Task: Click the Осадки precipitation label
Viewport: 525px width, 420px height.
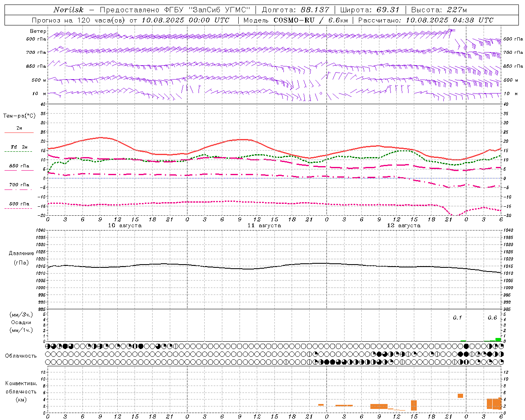Action: click(21, 322)
